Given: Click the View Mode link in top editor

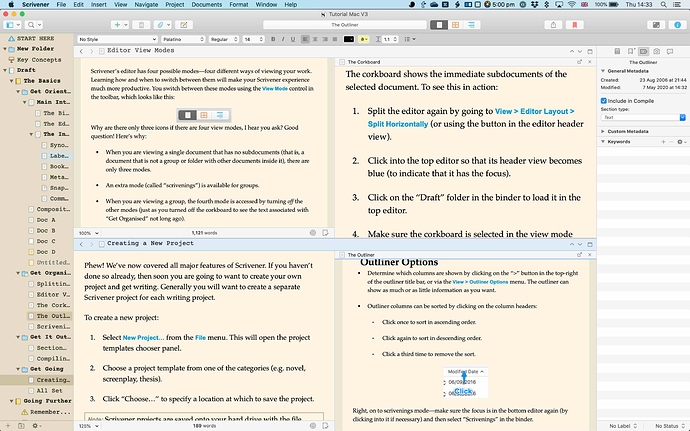Looking at the screenshot, I should coord(275,88).
